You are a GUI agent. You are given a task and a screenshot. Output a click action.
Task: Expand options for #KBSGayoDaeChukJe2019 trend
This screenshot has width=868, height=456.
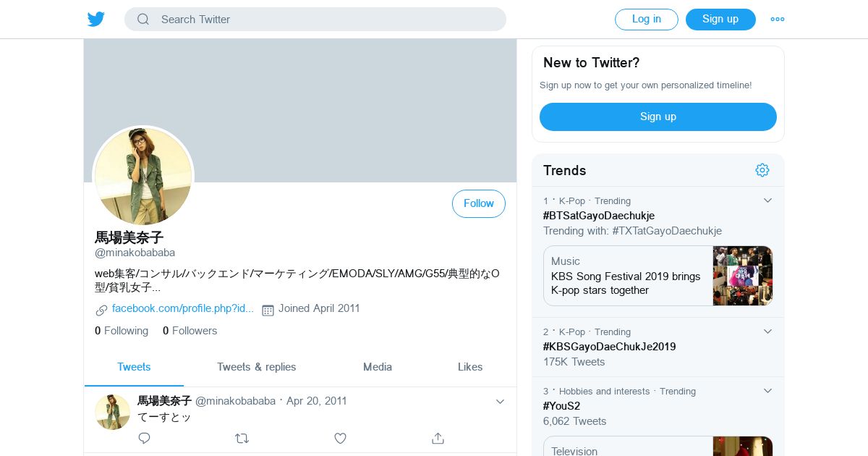coord(767,332)
